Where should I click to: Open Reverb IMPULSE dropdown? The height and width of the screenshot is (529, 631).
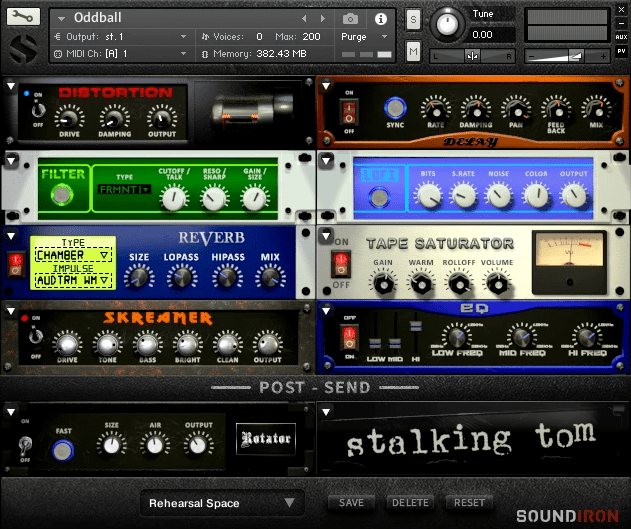pos(73,280)
